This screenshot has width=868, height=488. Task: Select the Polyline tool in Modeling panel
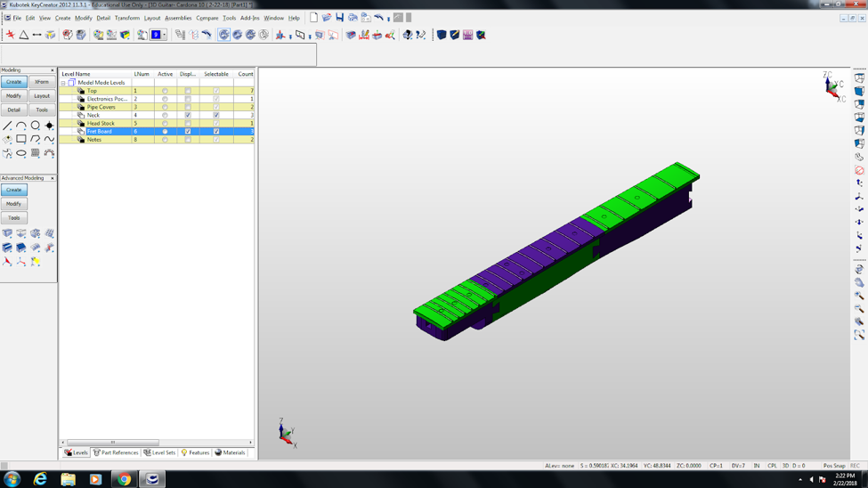[x=36, y=139]
